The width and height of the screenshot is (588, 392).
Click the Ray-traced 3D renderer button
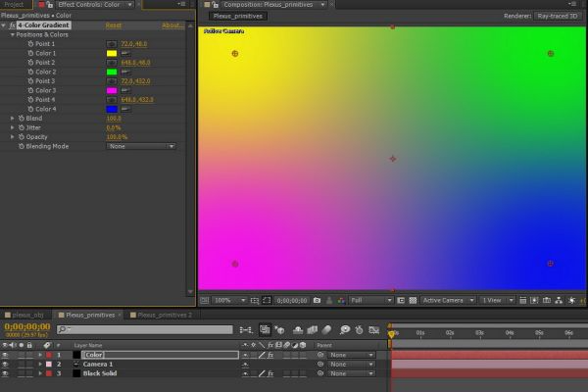coord(558,16)
